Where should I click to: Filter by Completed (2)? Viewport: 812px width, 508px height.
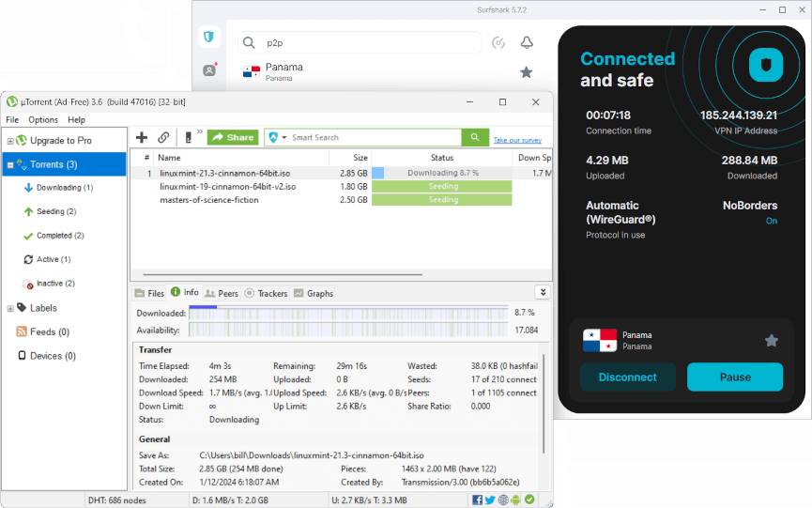60,235
